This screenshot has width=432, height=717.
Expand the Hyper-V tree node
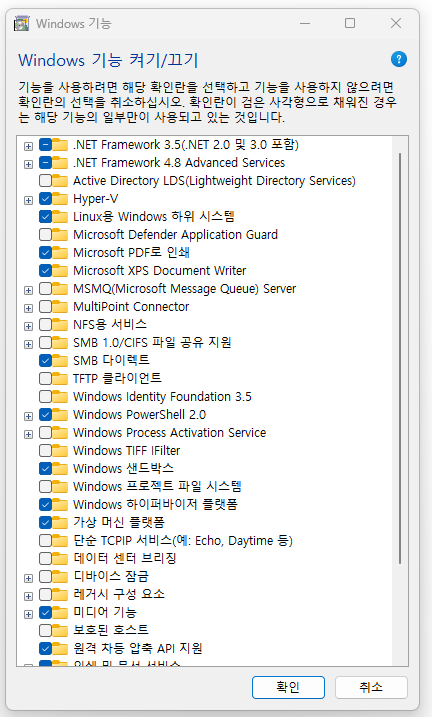28,200
